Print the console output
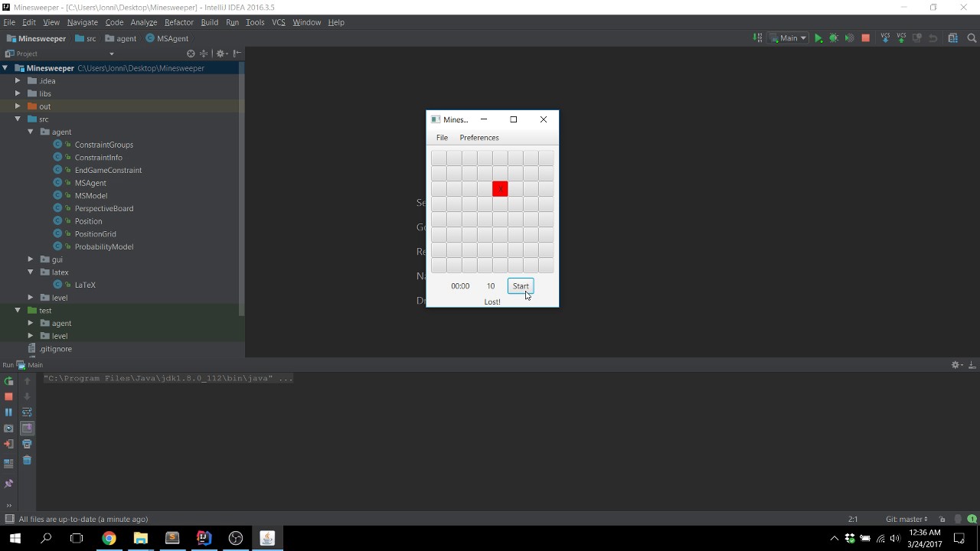The height and width of the screenshot is (551, 980). coord(27,444)
